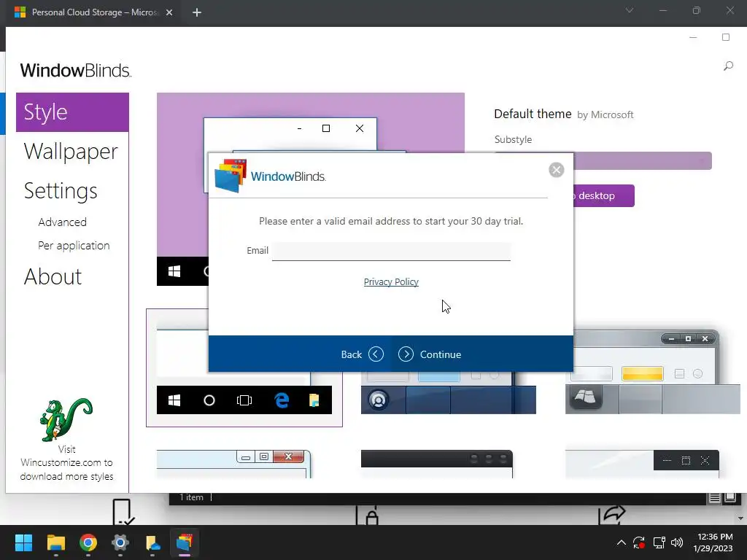Click the Wincustomize.com dragon mascot
The image size is (747, 560).
point(66,420)
